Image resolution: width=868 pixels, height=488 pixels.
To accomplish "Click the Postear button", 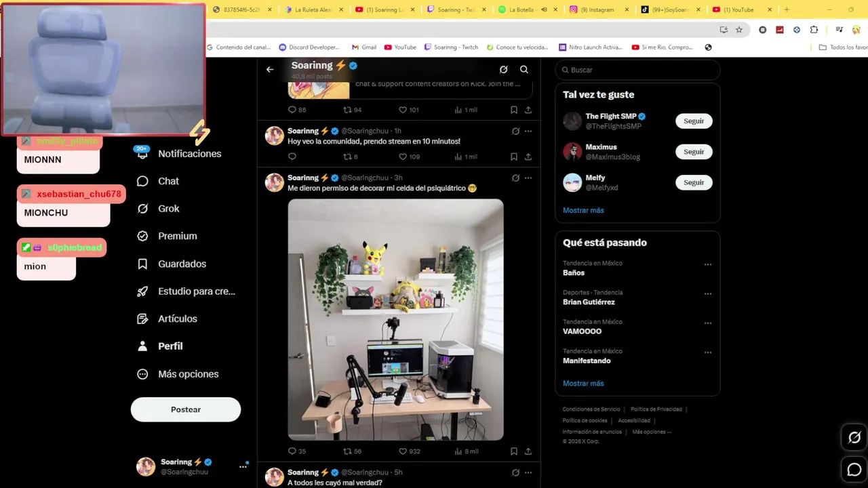I will (x=186, y=409).
